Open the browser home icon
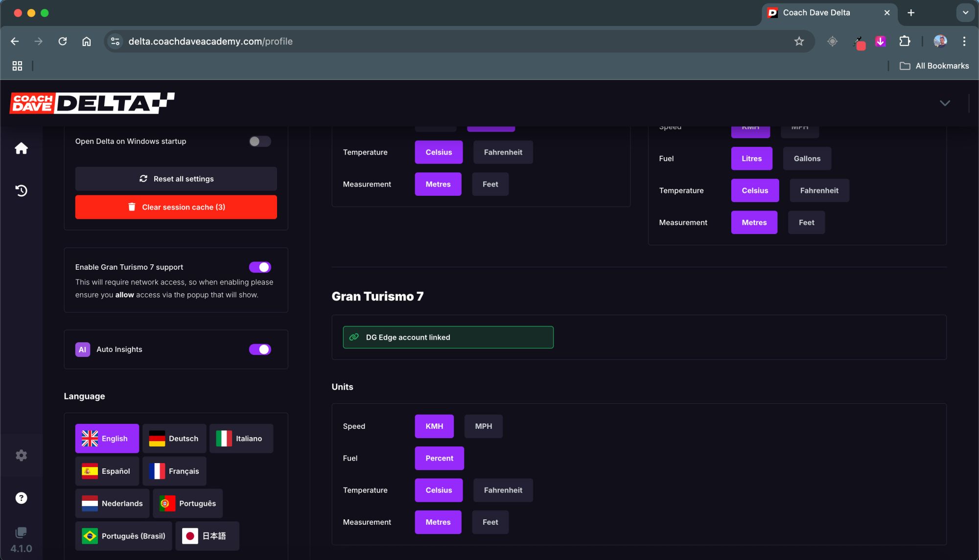The height and width of the screenshot is (560, 979). 86,41
